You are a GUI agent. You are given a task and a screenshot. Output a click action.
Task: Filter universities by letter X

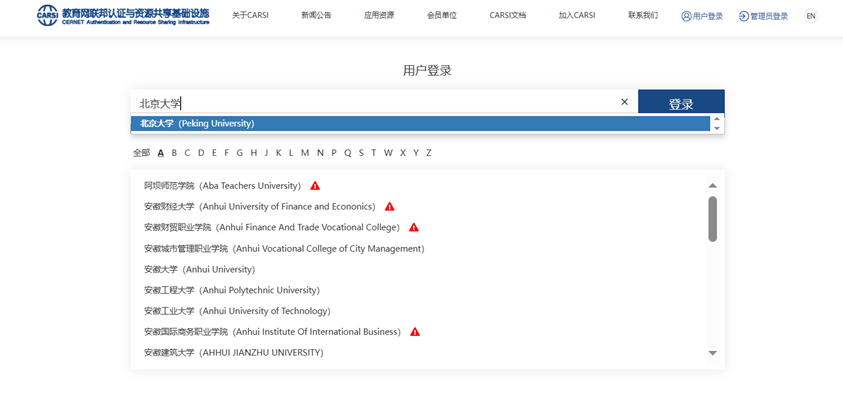point(403,153)
